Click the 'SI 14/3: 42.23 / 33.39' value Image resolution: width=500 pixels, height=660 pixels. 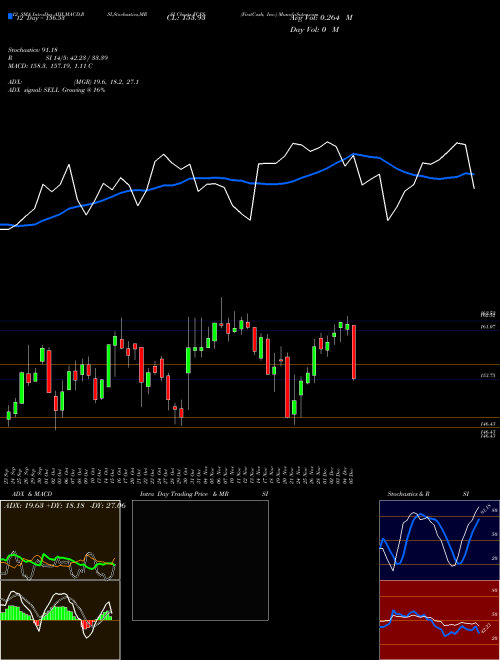pyautogui.click(x=77, y=58)
